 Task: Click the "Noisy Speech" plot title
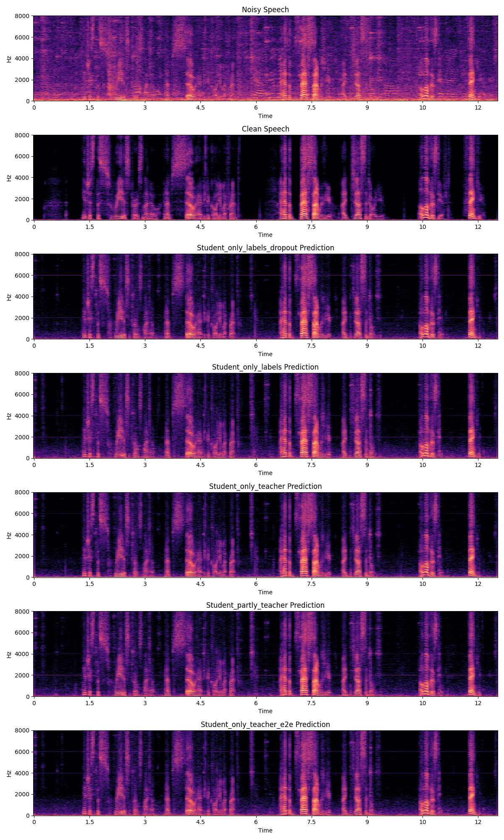coord(265,10)
